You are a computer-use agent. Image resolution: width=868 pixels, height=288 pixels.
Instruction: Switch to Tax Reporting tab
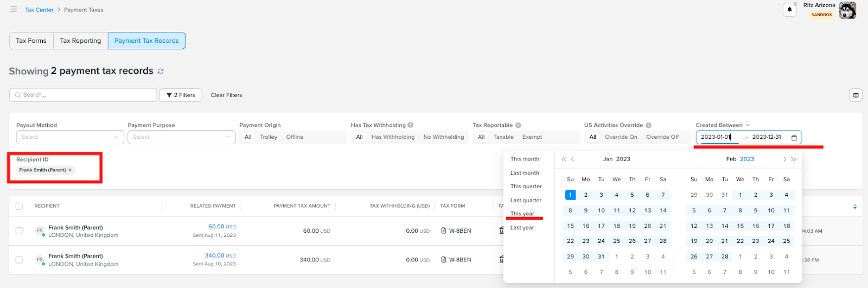(80, 41)
